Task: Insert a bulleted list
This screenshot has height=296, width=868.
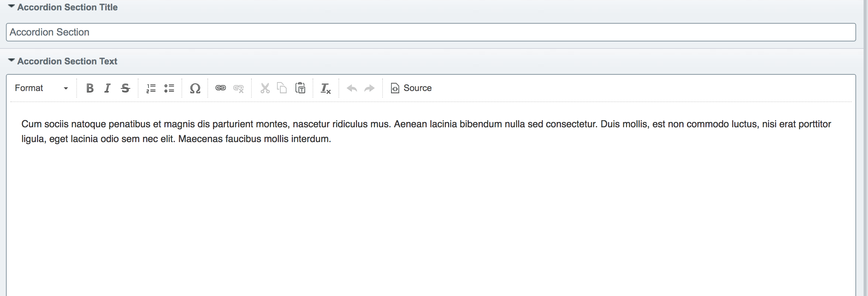Action: coord(169,88)
